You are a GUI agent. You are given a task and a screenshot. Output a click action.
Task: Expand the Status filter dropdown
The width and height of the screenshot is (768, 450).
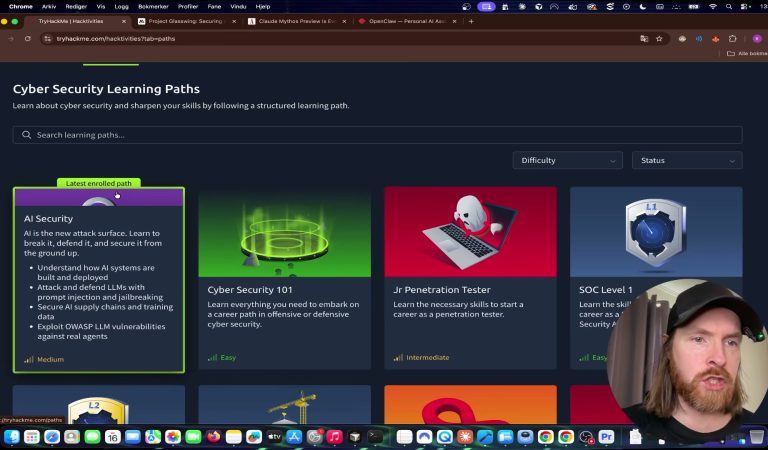tap(687, 160)
